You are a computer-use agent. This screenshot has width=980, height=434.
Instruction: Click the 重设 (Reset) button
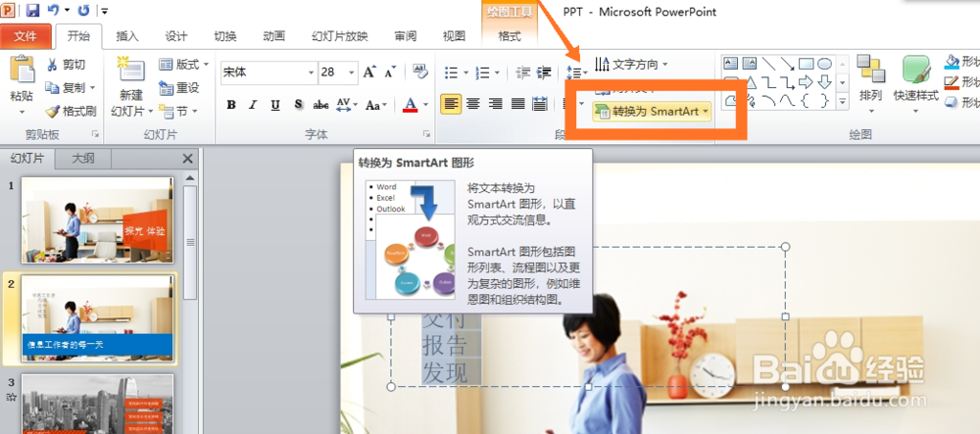[x=178, y=87]
